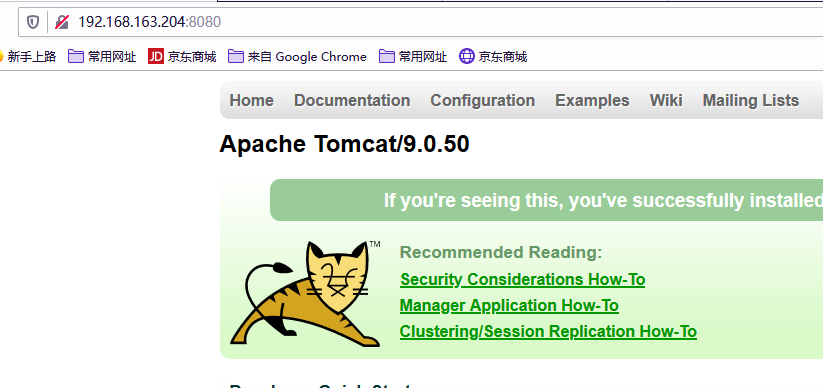Open the second 常用网址 bookmark folder
This screenshot has height=388, width=823.
tap(413, 56)
